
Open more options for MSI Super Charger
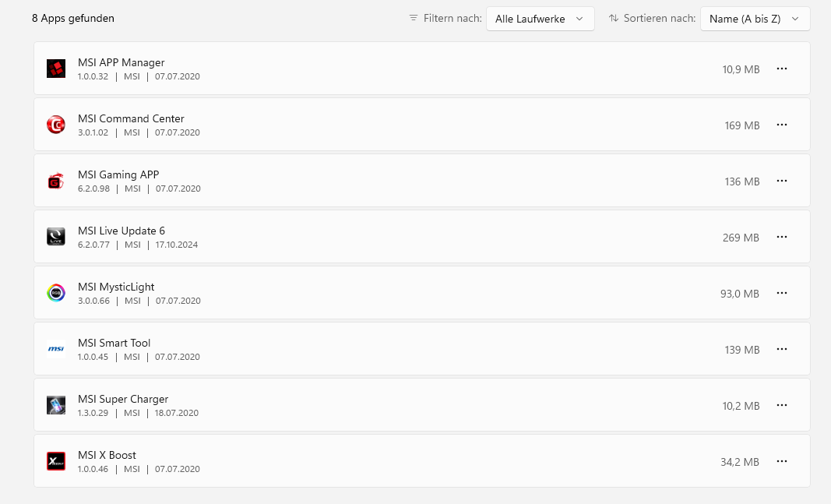pos(782,405)
